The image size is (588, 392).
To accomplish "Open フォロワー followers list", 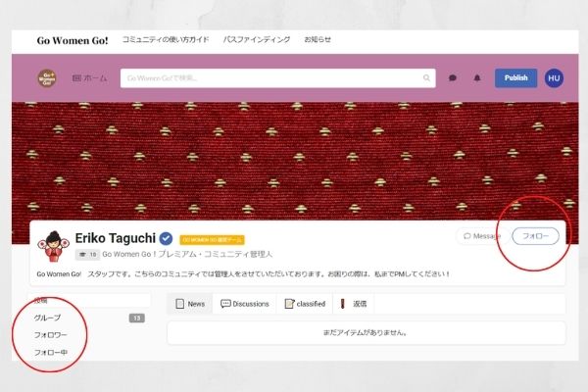I will 51,335.
